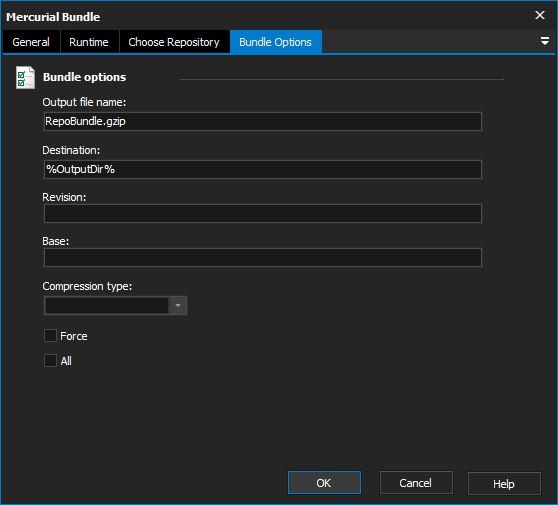Viewport: 558px width, 505px height.
Task: Click the "Mercurial Bundle" title text
Action: click(x=53, y=17)
